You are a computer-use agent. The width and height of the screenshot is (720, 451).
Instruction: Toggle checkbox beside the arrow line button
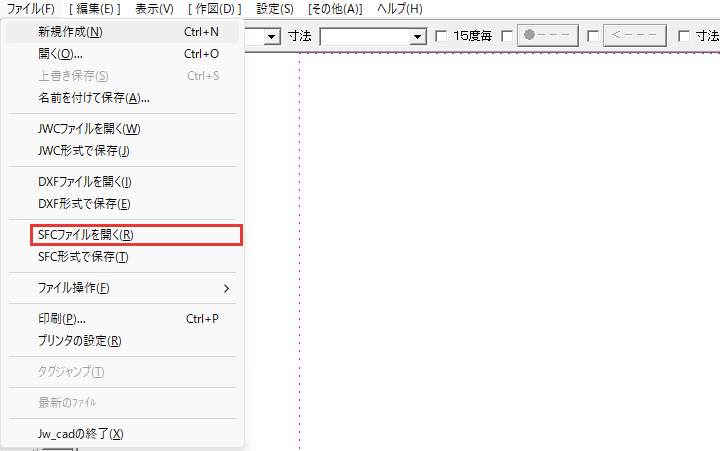pos(593,36)
